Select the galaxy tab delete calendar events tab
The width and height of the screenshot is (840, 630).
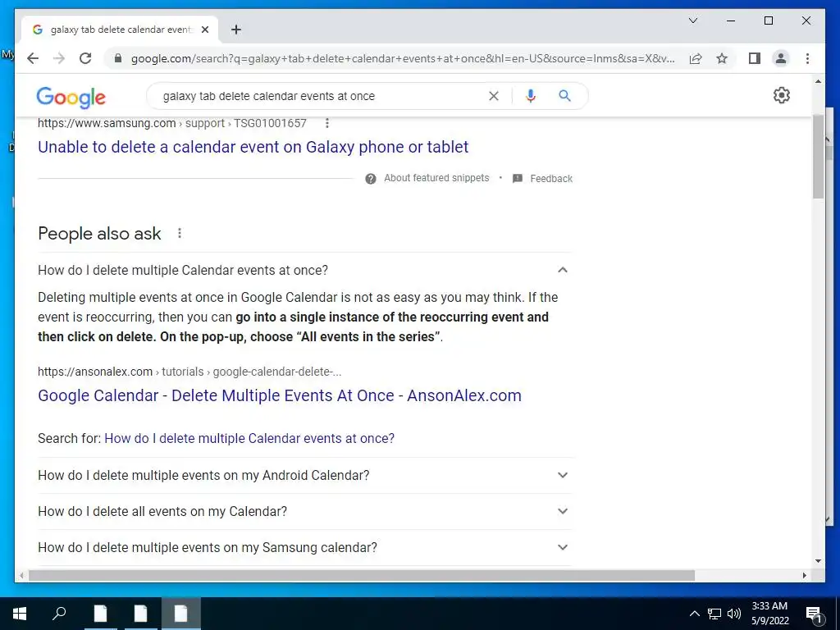[119, 30]
